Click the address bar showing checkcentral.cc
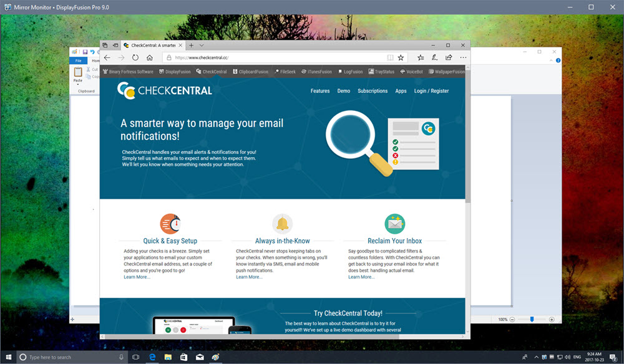Image resolution: width=624 pixels, height=364 pixels. [250, 57]
